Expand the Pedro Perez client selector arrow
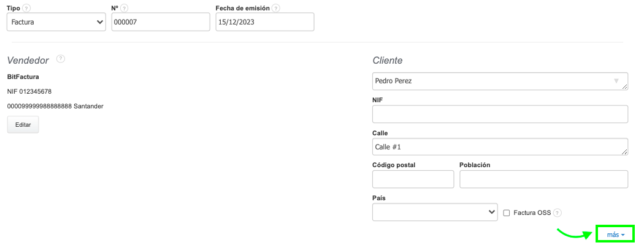 click(x=616, y=81)
